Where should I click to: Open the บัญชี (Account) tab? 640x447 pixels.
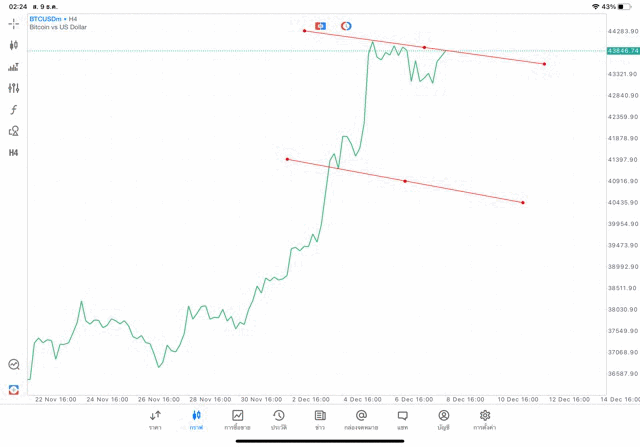(443, 419)
